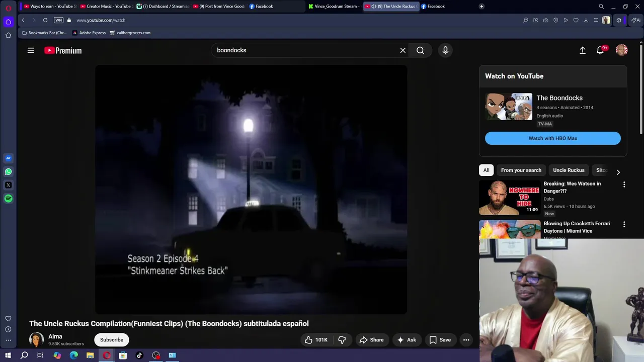The height and width of the screenshot is (362, 644).
Task: Share the Uncle Ruckus compilation video
Action: click(x=371, y=340)
